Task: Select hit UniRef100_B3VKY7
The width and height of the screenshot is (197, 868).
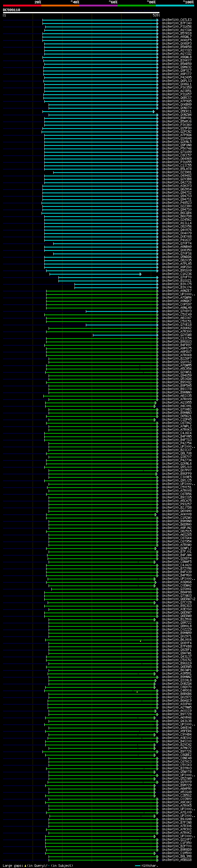Action: 176,61
